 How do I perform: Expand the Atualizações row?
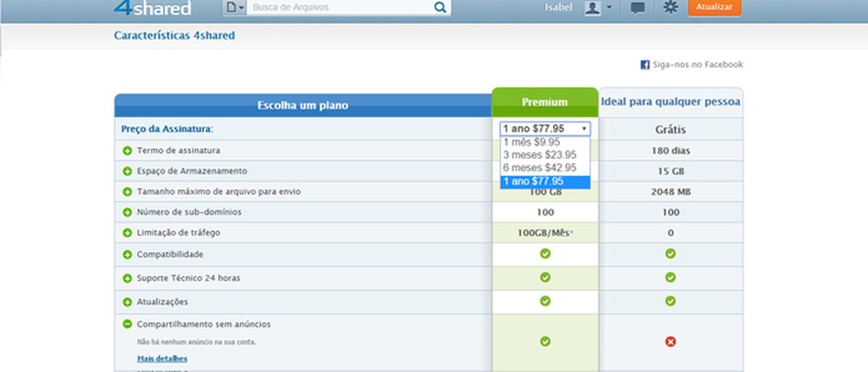click(127, 302)
